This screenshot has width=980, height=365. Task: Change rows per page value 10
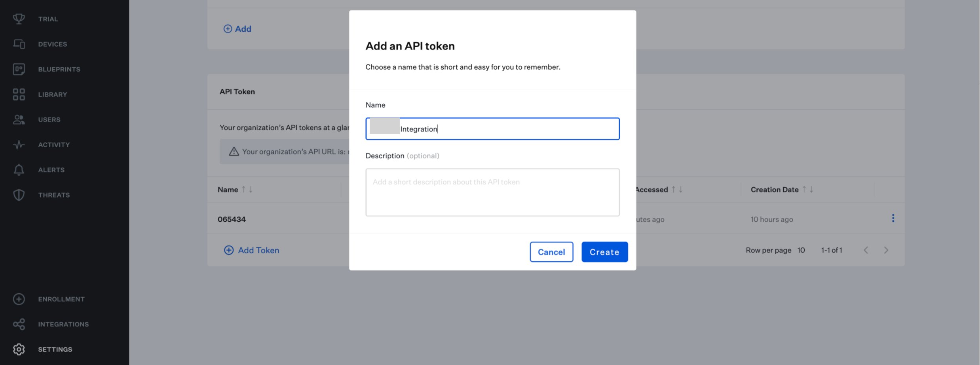coord(801,250)
